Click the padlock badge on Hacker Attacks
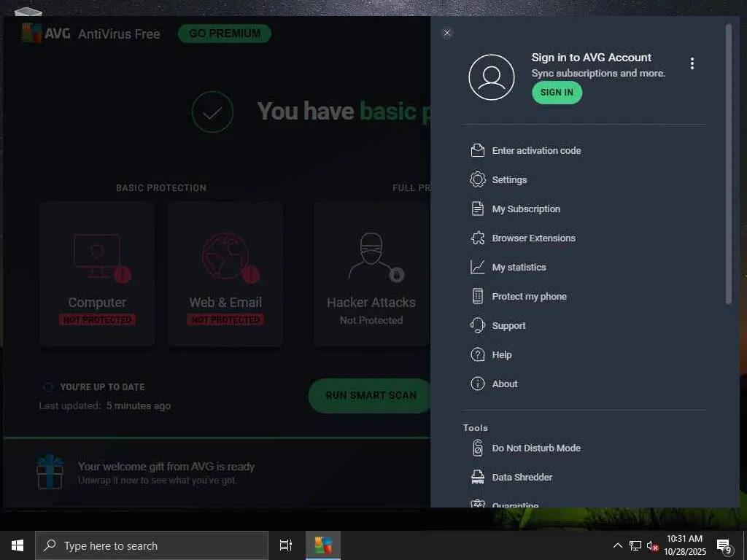This screenshot has height=560, width=747. tap(396, 275)
